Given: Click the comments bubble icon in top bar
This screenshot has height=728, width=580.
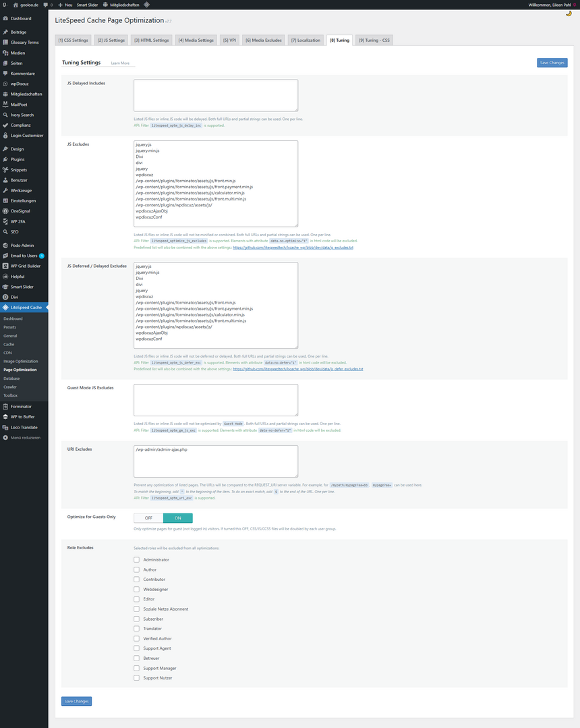Looking at the screenshot, I should [x=47, y=5].
